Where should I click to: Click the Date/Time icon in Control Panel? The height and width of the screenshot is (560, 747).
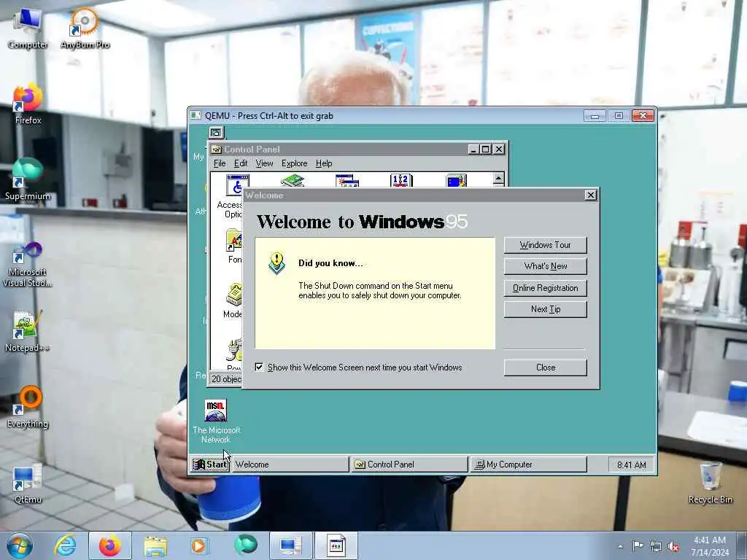[x=401, y=181]
